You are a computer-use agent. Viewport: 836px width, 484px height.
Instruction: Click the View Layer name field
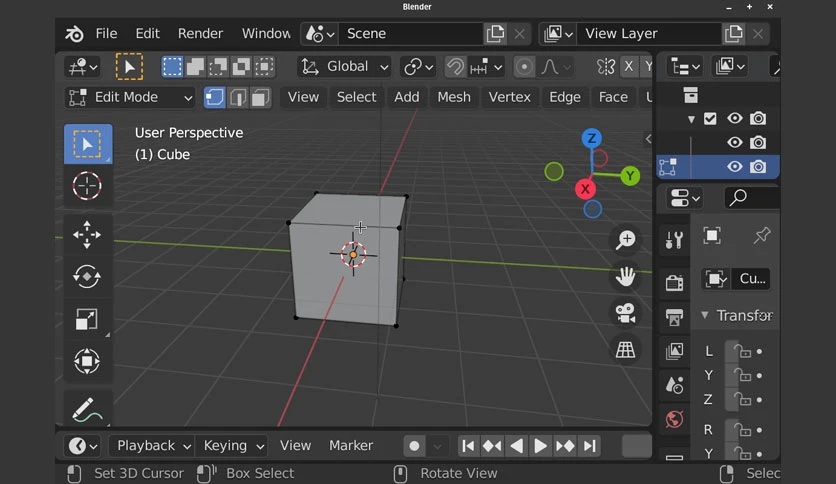tap(649, 34)
